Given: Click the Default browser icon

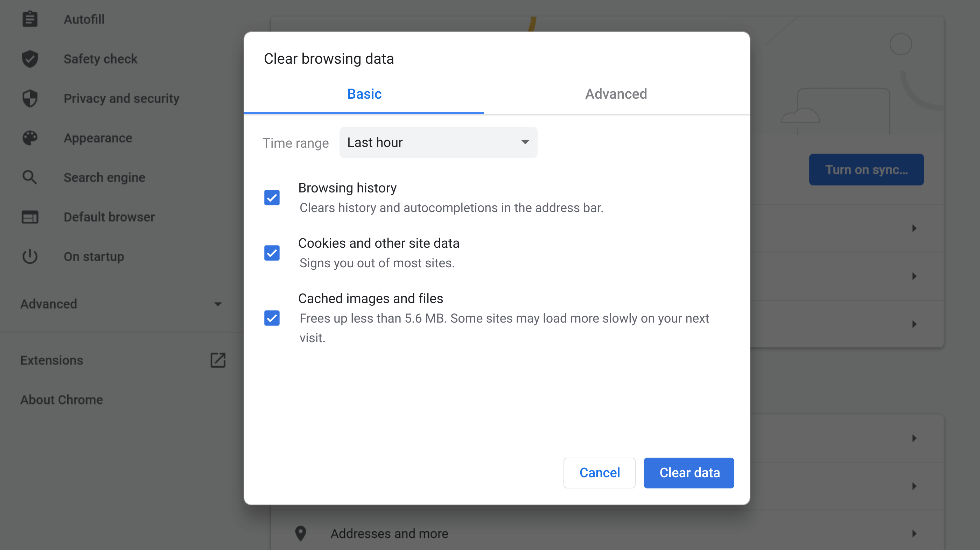Looking at the screenshot, I should [x=30, y=216].
